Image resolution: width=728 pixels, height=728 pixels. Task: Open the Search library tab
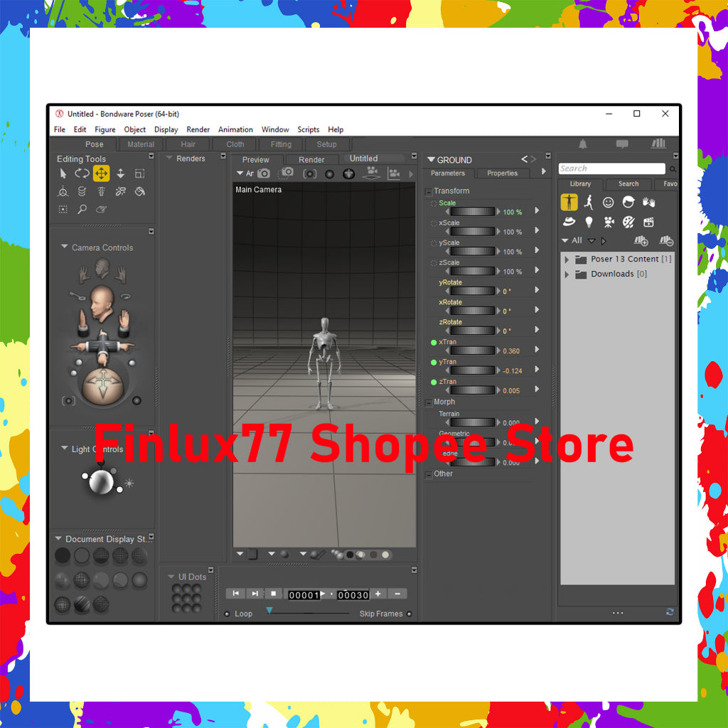pyautogui.click(x=627, y=184)
